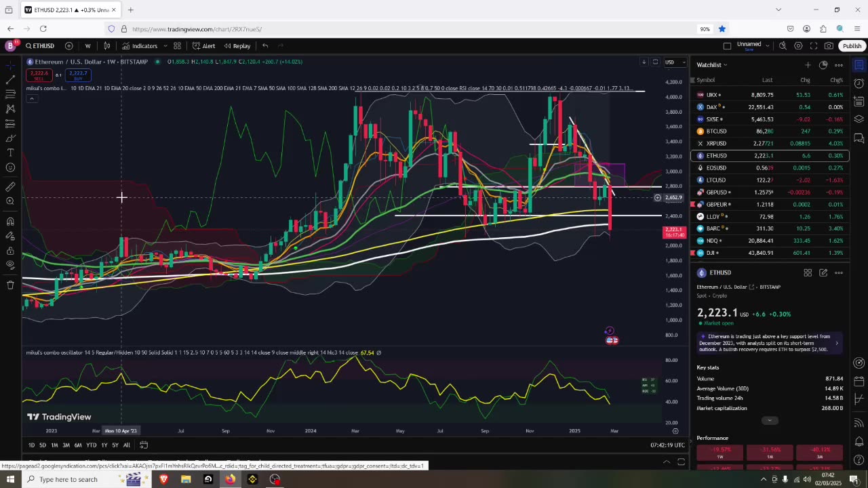Expand the Watchlist name dropdown

(712, 65)
